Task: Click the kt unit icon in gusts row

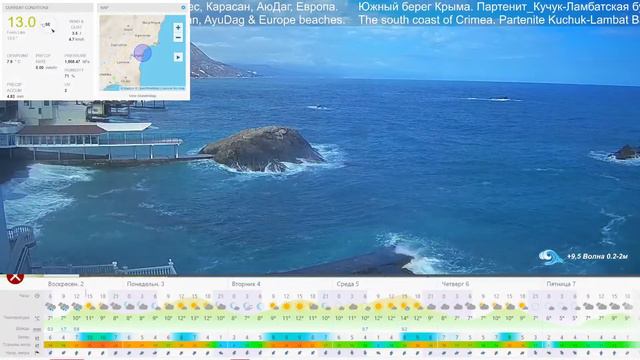Action: [37, 345]
